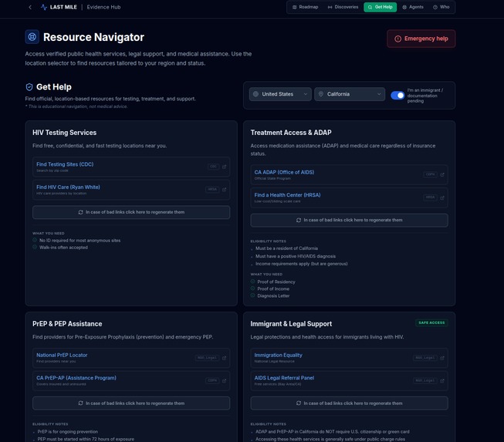504x442 pixels.
Task: Click the location pin icon in state selector
Action: [x=321, y=94]
